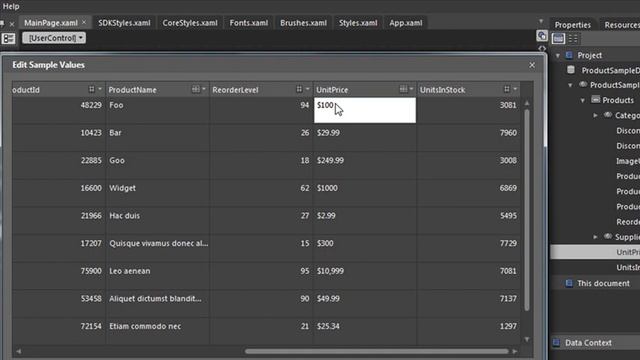
Task: Click the objects list icon beside [UserControl]
Action: 8,38
